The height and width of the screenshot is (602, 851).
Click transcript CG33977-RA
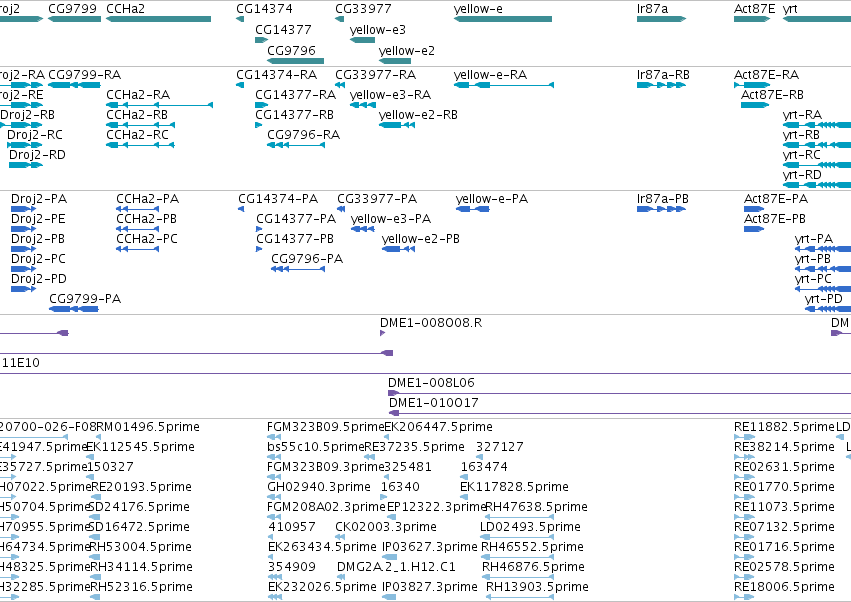coord(376,74)
